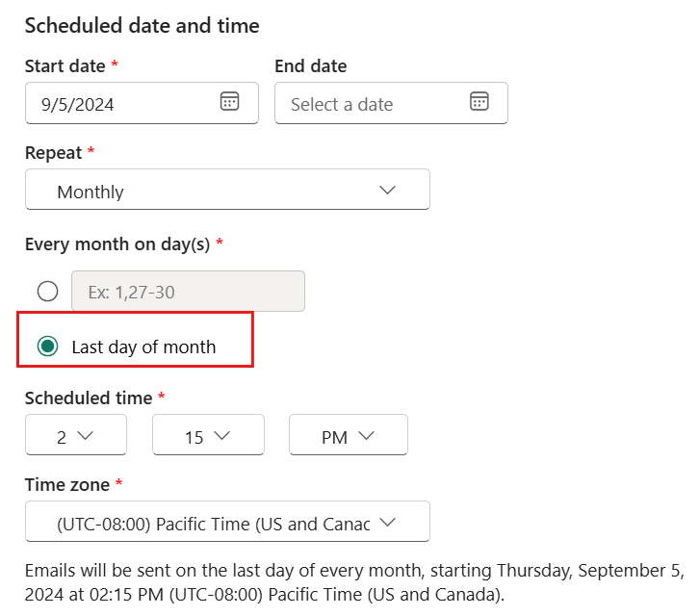The image size is (700, 616).
Task: Click the email schedule summary text
Action: tap(354, 582)
